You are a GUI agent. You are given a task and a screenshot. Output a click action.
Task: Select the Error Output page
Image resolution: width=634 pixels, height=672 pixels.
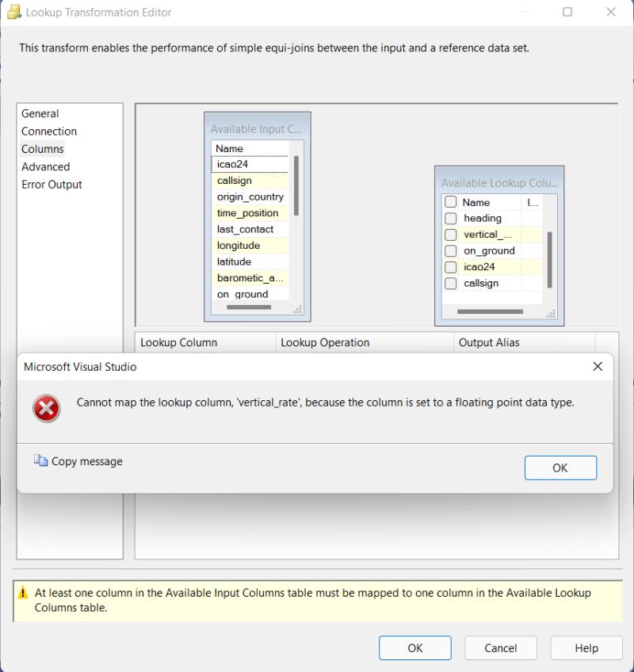52,184
